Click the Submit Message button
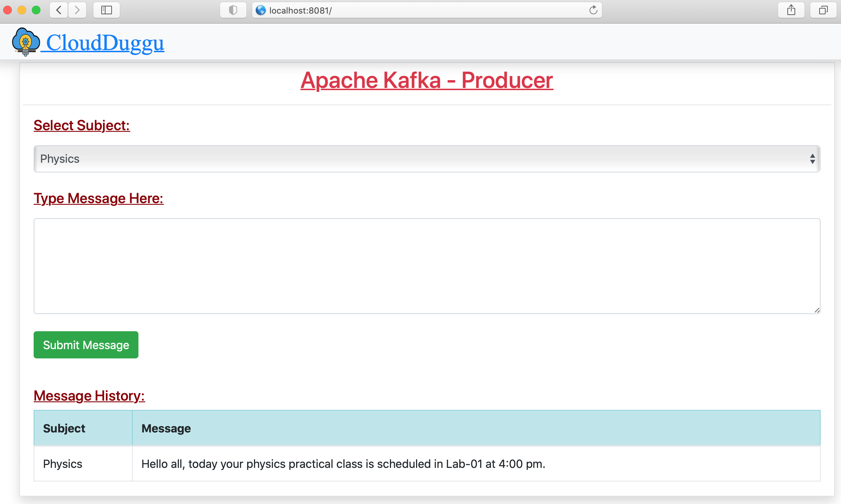The height and width of the screenshot is (504, 841). [x=86, y=345]
